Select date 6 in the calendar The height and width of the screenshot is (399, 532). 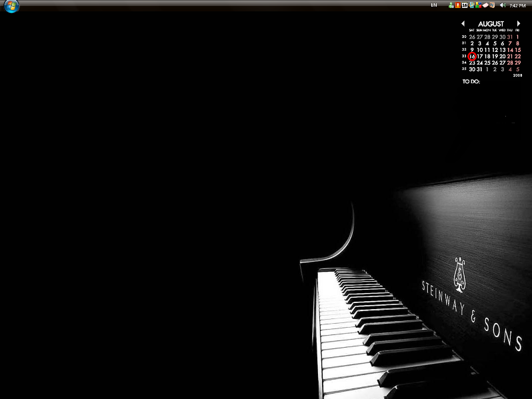pyautogui.click(x=503, y=44)
